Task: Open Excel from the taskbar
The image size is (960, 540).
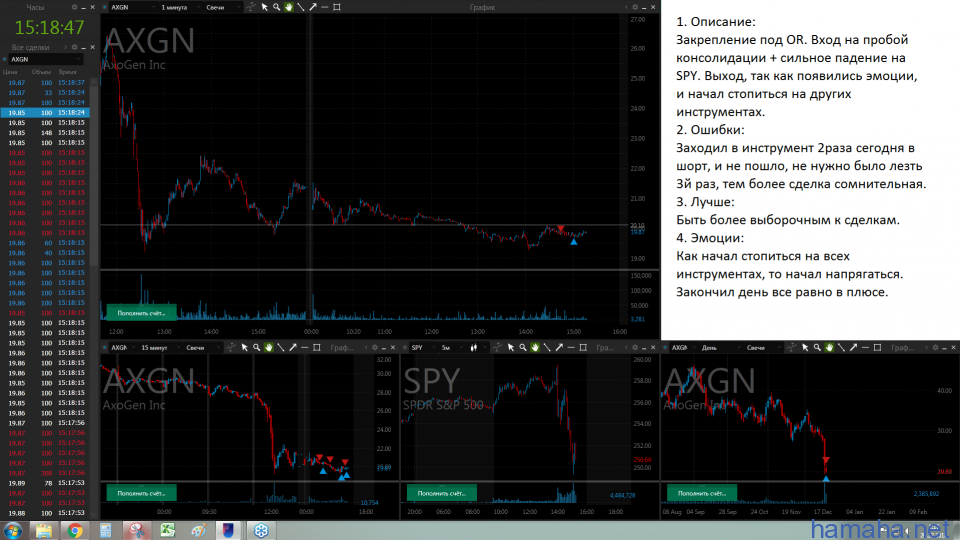Action: pyautogui.click(x=168, y=530)
